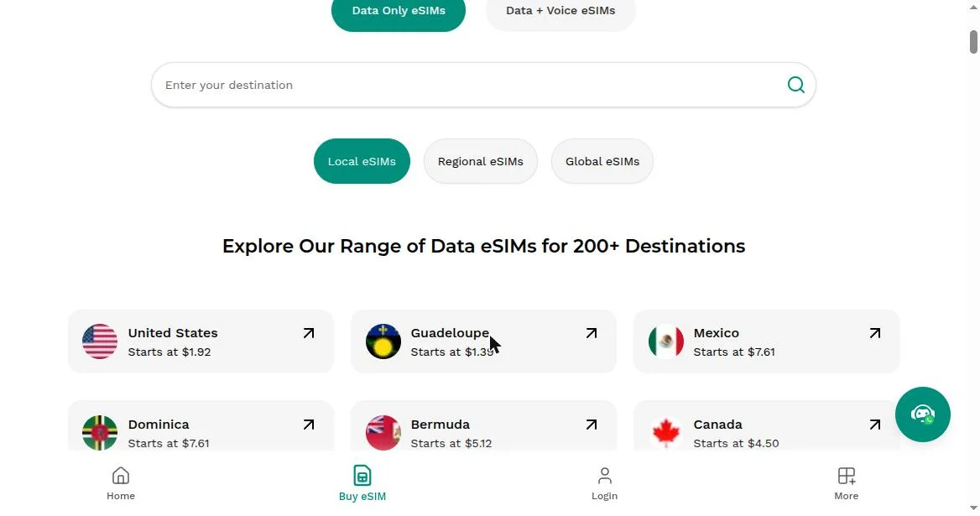Select the Local eSIMs filter

pos(362,161)
